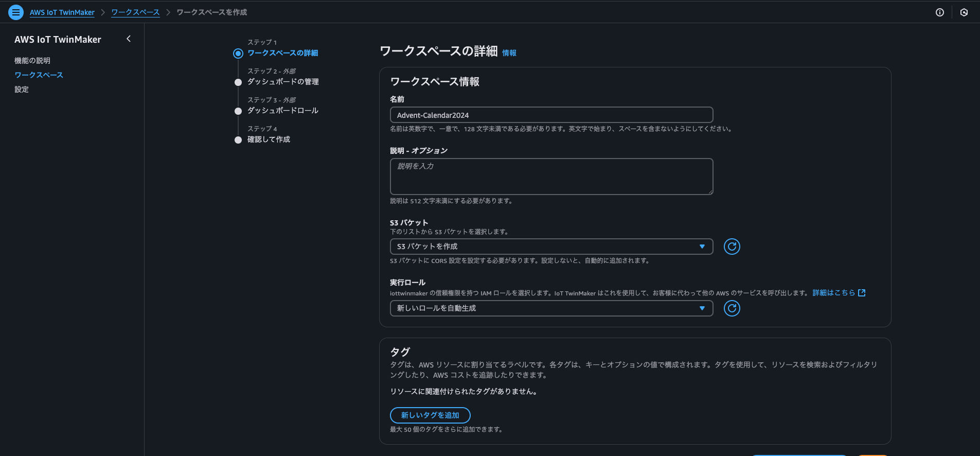Go to AWS IoT TwinMaker breadcrumb

62,12
